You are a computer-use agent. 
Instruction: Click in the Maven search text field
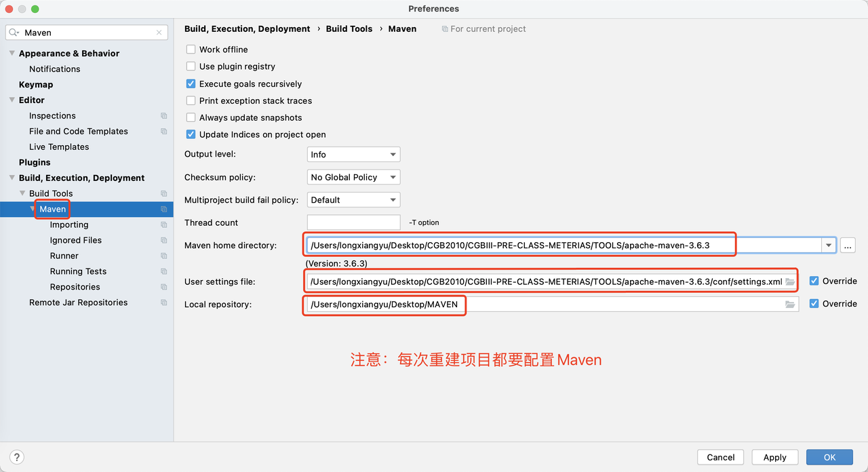pyautogui.click(x=88, y=33)
